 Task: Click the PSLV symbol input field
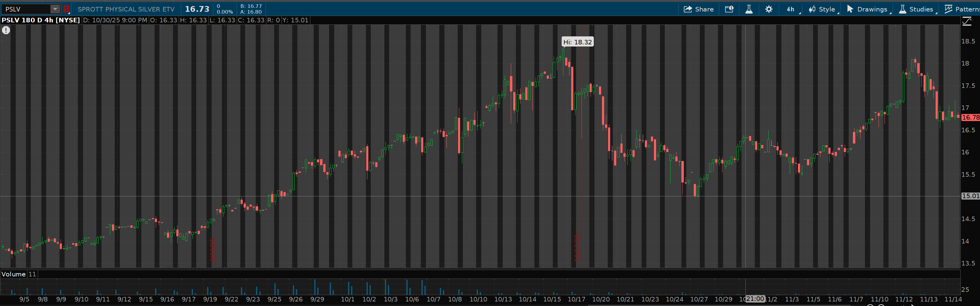tap(26, 9)
